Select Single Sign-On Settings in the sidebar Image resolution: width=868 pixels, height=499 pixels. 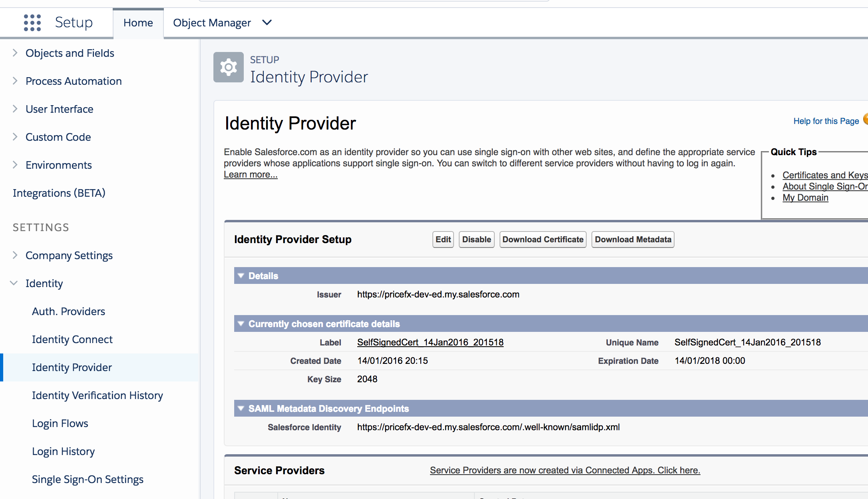[x=88, y=479]
